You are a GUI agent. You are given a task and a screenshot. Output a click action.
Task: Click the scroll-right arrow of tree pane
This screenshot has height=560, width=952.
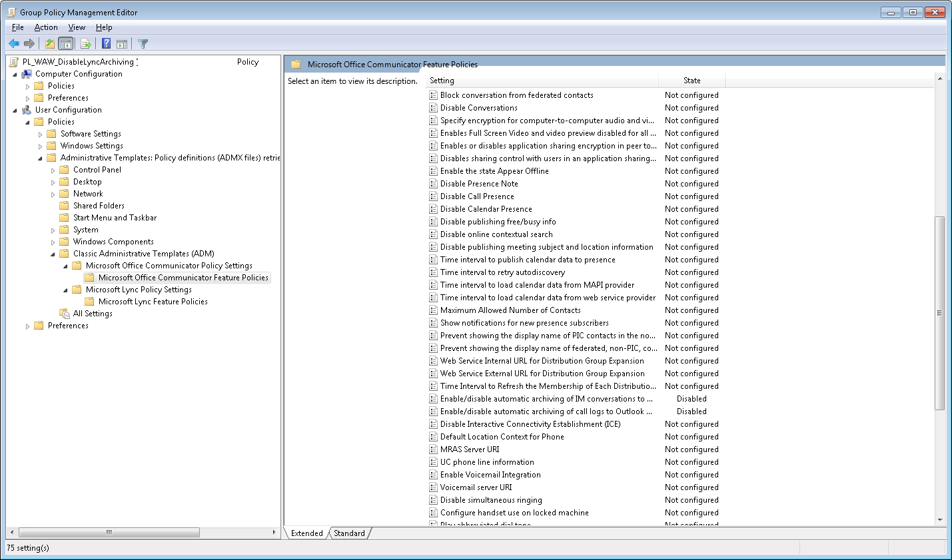274,533
